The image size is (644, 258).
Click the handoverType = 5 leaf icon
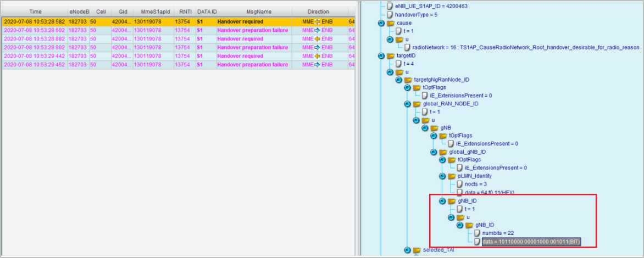(390, 15)
